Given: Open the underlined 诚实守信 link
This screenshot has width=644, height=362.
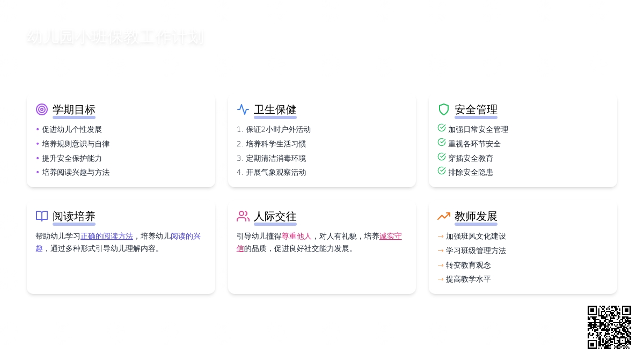Looking at the screenshot, I should pos(391,236).
